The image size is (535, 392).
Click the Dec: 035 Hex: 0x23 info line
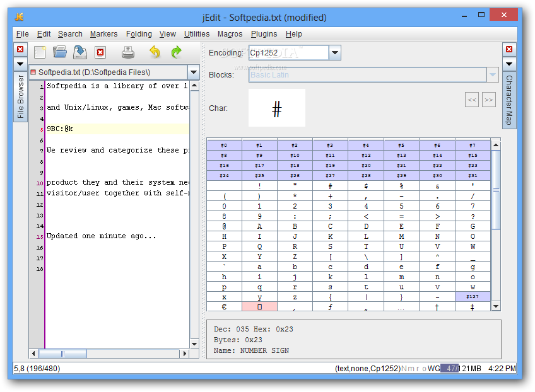254,329
